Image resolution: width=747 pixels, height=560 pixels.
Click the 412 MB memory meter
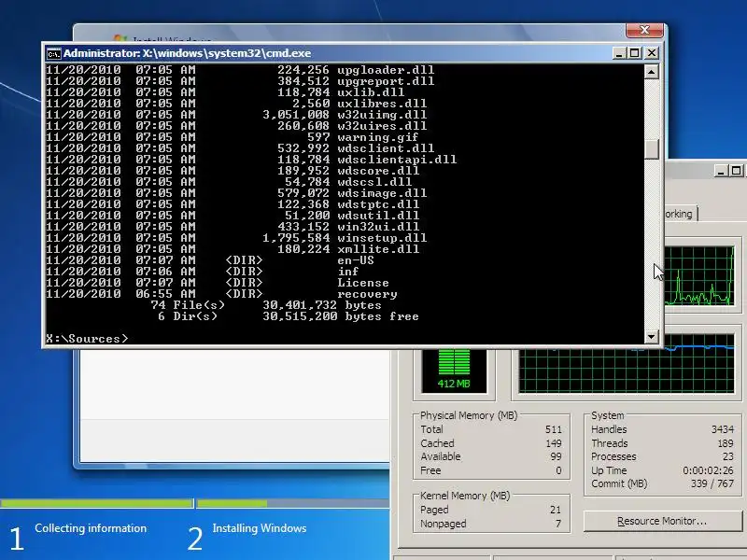454,371
